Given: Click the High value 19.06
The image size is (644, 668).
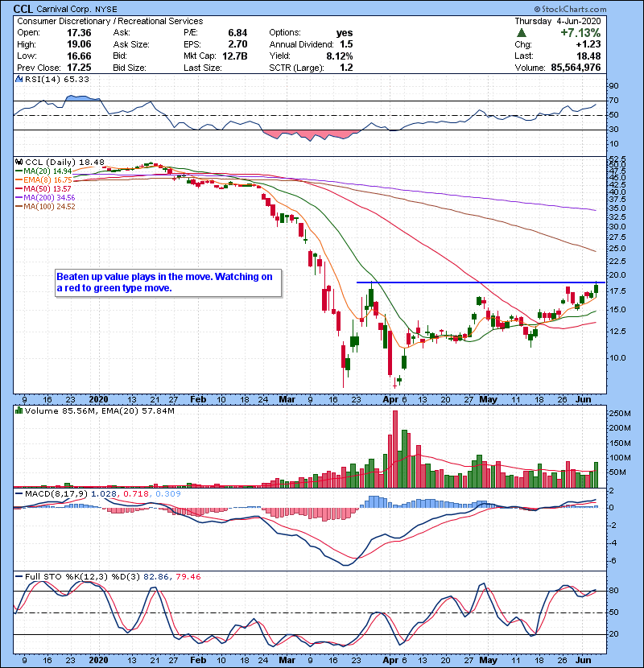Looking at the screenshot, I should click(x=79, y=44).
